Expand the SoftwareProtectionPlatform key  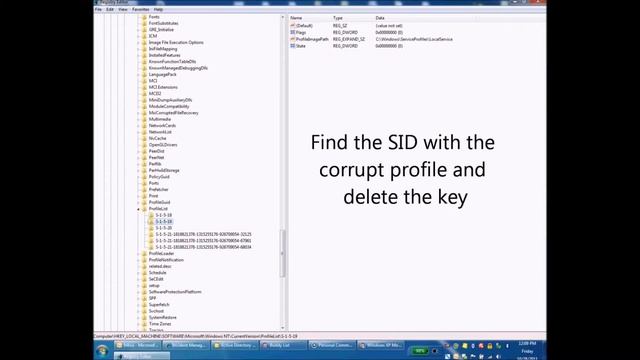pyautogui.click(x=138, y=292)
